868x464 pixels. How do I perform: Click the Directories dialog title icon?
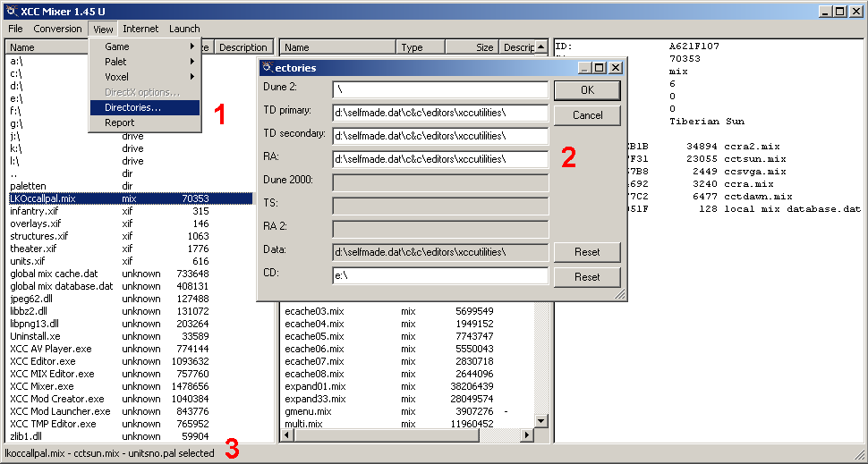click(268, 67)
